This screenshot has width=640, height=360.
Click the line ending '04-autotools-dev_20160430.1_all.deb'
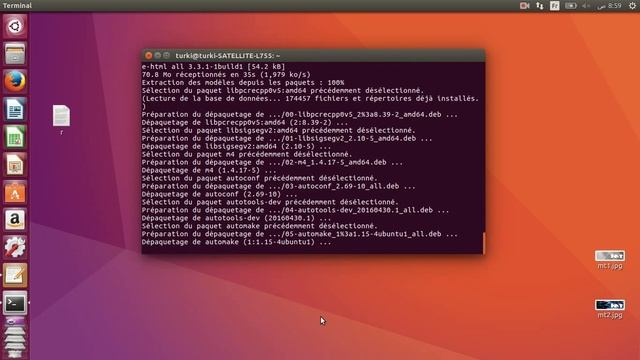coord(296,210)
